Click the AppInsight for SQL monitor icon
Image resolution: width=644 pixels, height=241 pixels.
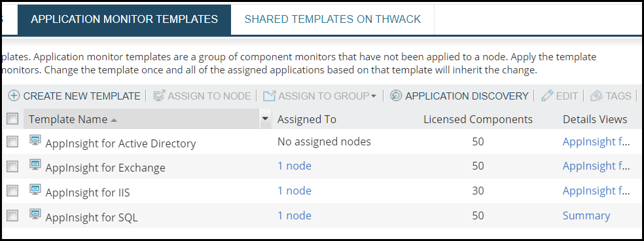[x=36, y=214]
